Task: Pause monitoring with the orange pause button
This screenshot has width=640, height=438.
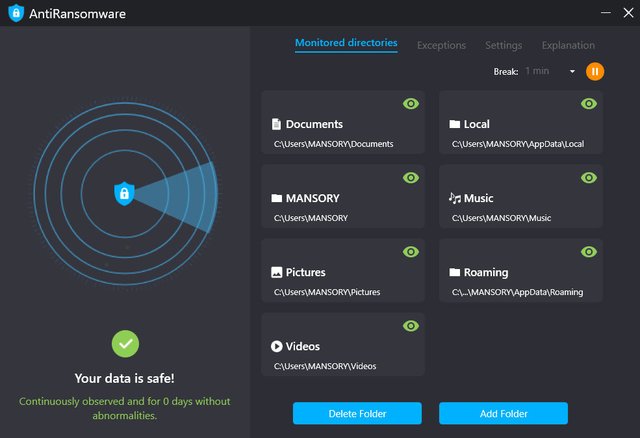Action: coord(595,71)
